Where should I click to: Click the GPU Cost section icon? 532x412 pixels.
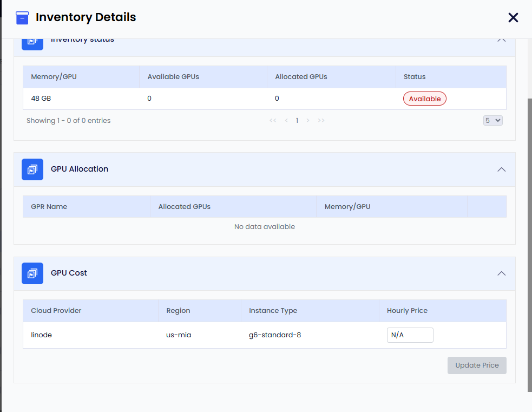coord(32,273)
